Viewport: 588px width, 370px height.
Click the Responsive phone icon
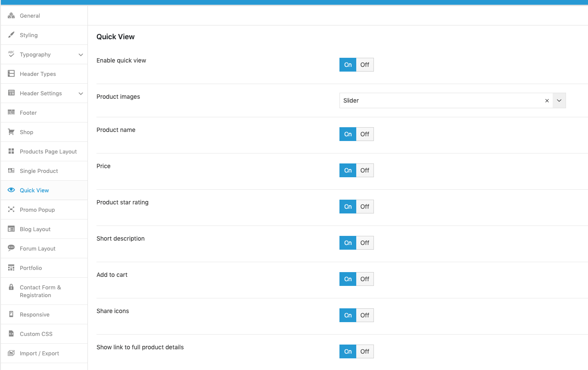[11, 314]
